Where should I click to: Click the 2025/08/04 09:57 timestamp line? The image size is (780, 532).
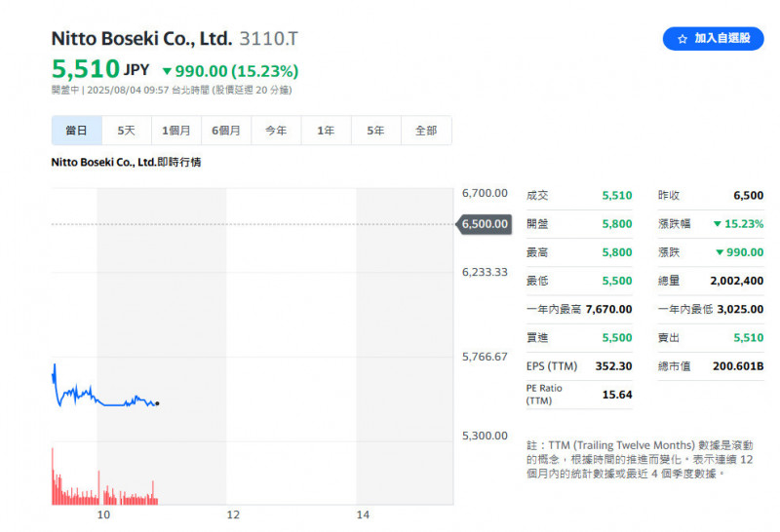click(172, 90)
